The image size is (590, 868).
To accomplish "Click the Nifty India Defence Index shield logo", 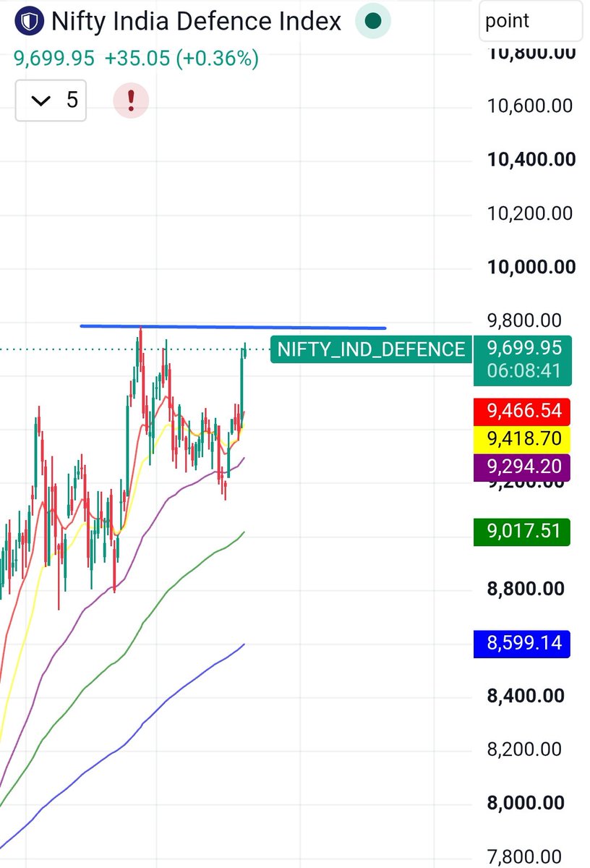I will [30, 22].
